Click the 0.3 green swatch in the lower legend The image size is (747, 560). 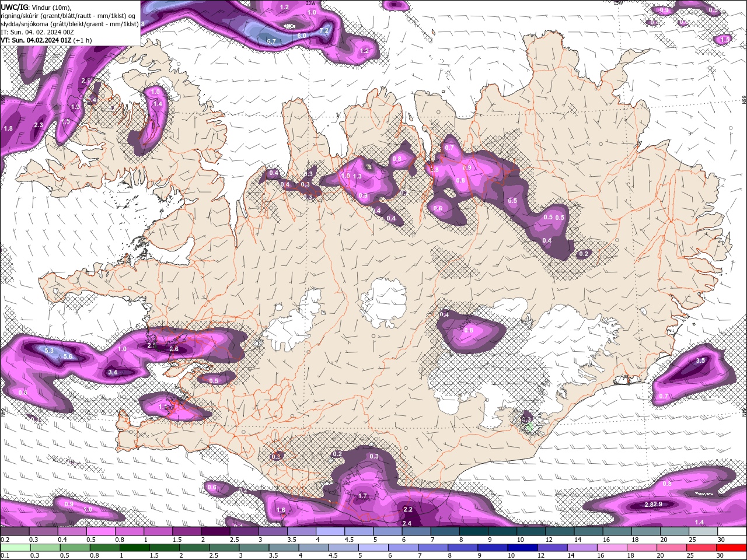coord(45,548)
